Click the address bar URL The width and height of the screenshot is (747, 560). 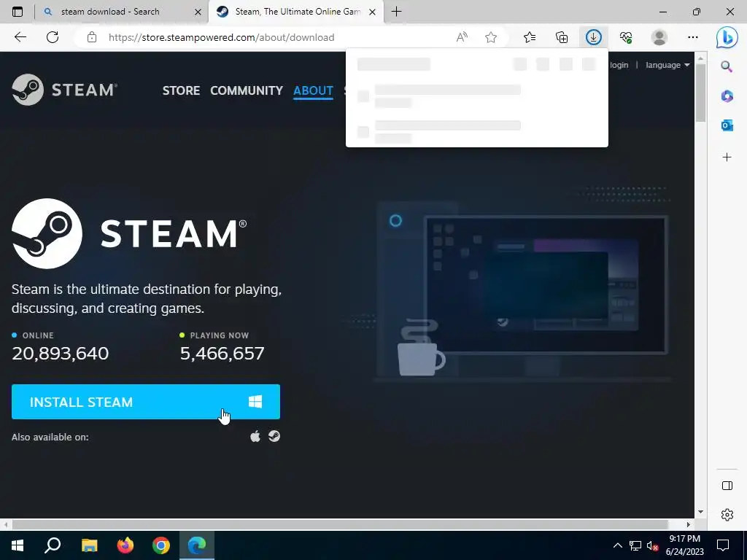(x=221, y=37)
